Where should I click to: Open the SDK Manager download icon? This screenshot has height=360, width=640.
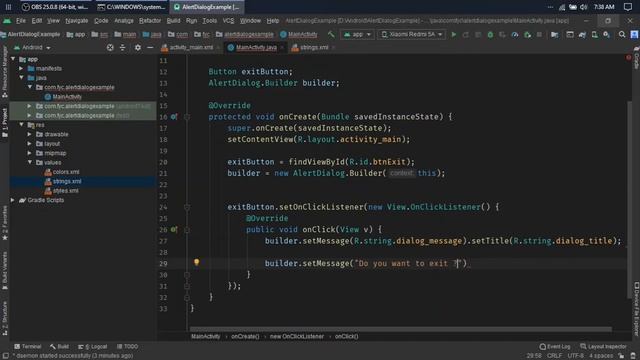(x=607, y=35)
